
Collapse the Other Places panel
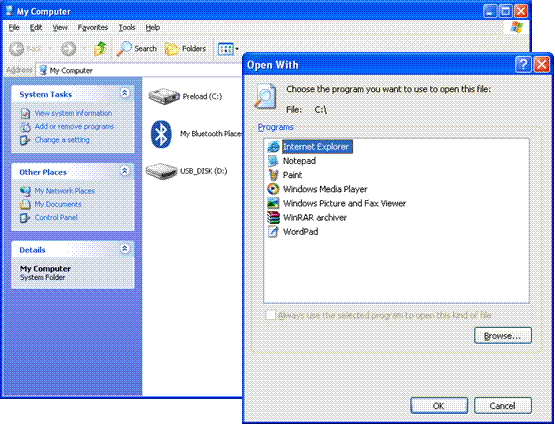[x=124, y=171]
